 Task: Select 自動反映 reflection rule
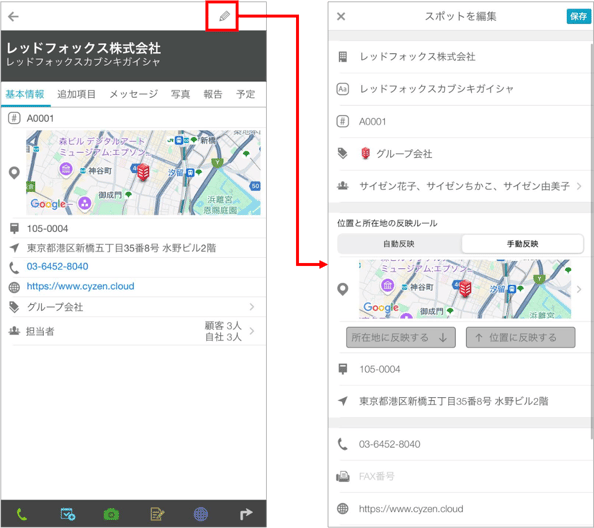tap(399, 244)
